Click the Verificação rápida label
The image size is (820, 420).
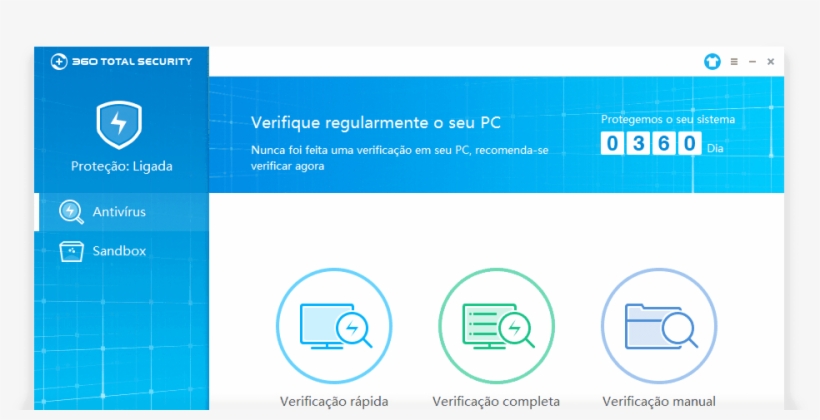coord(334,402)
